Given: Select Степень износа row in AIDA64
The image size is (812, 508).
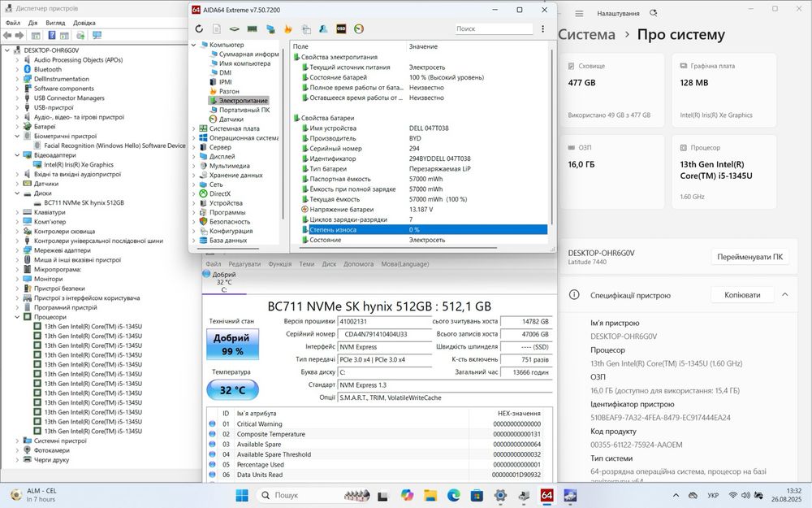Looking at the screenshot, I should click(x=424, y=230).
